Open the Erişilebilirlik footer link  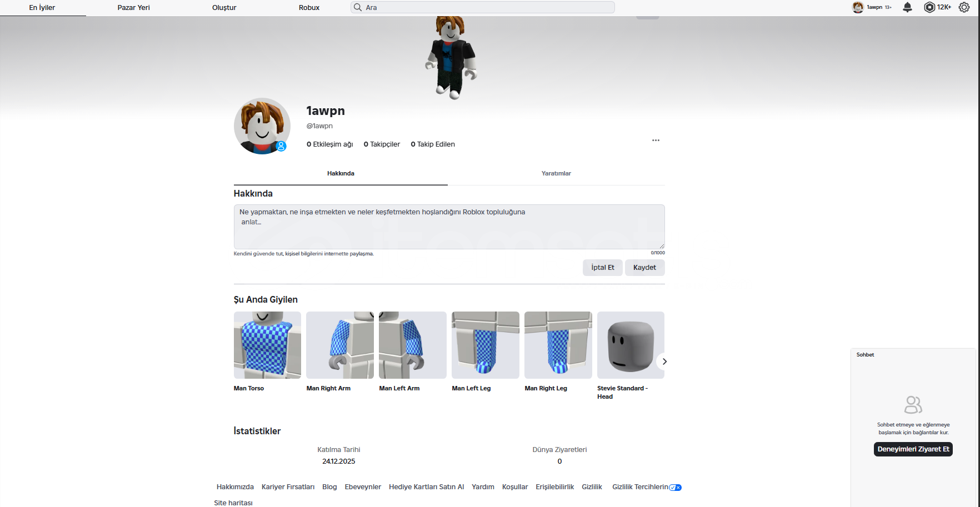554,487
